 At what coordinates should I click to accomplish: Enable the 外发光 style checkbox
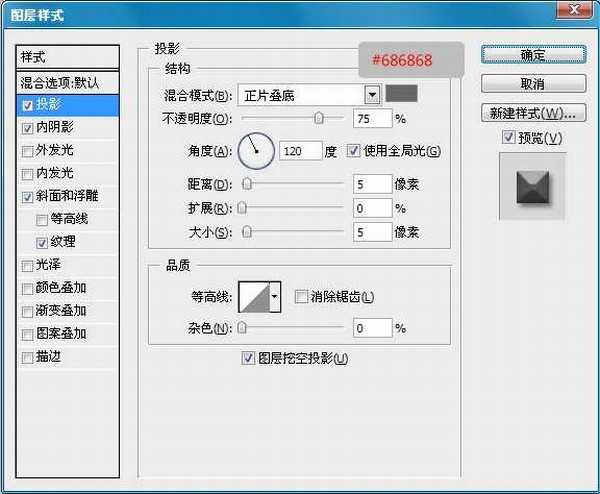pos(27,150)
